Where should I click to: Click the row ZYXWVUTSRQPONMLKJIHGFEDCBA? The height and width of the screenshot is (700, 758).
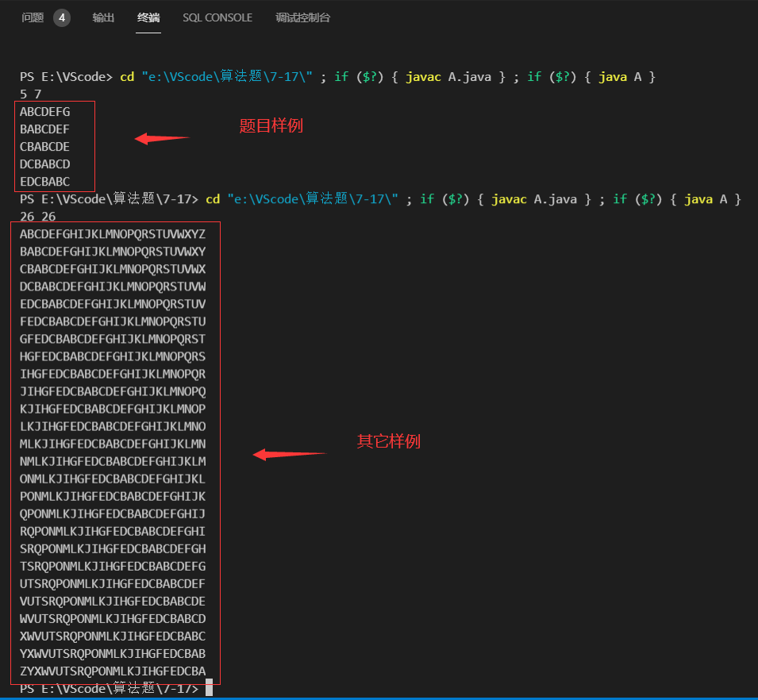coord(113,671)
